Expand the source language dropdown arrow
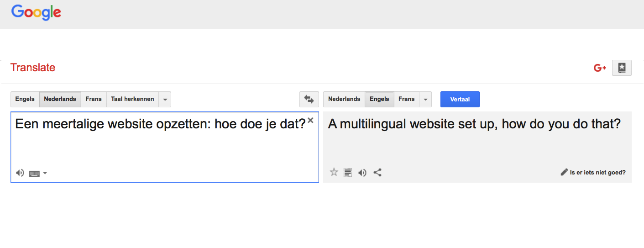Screen dimensions: 644x248 coord(165,99)
